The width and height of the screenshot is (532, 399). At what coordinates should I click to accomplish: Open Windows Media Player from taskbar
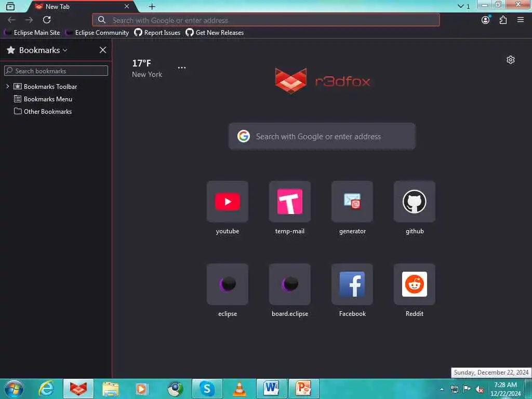(x=142, y=389)
